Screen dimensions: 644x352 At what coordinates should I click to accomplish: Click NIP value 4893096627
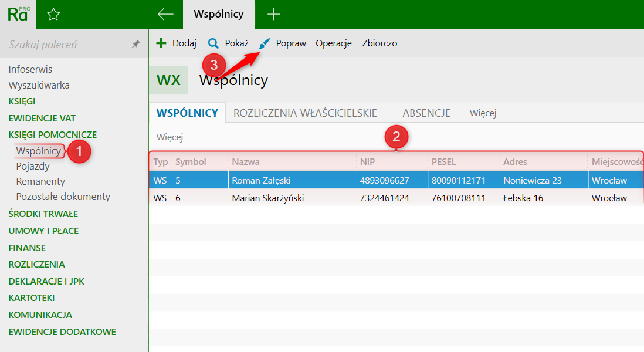click(384, 180)
